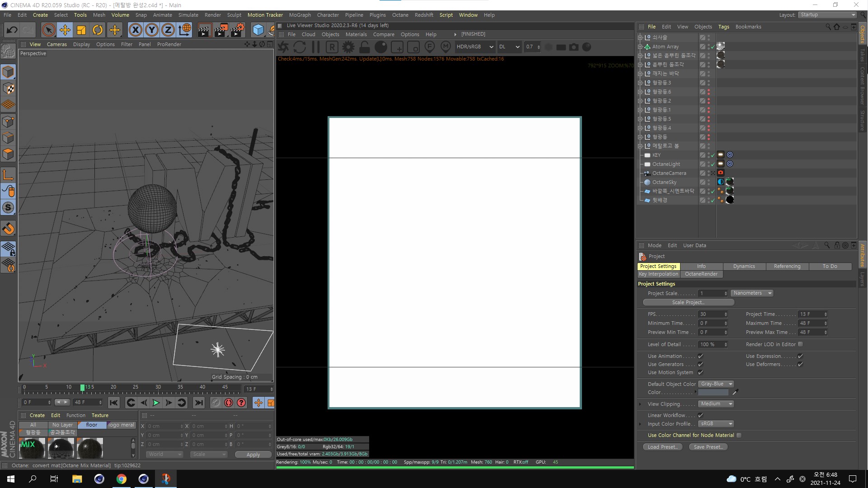This screenshot has width=868, height=488.
Task: Toggle the Linear Workflow checkbox
Action: 700,415
